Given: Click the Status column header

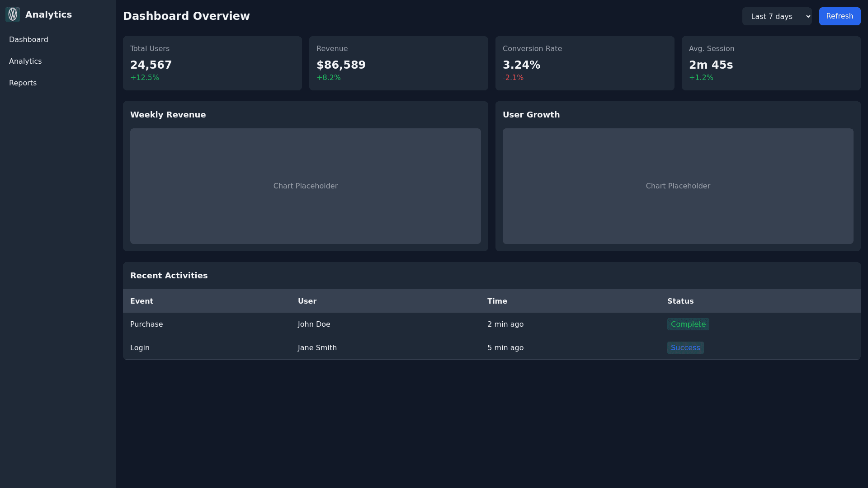Looking at the screenshot, I should 680,301.
